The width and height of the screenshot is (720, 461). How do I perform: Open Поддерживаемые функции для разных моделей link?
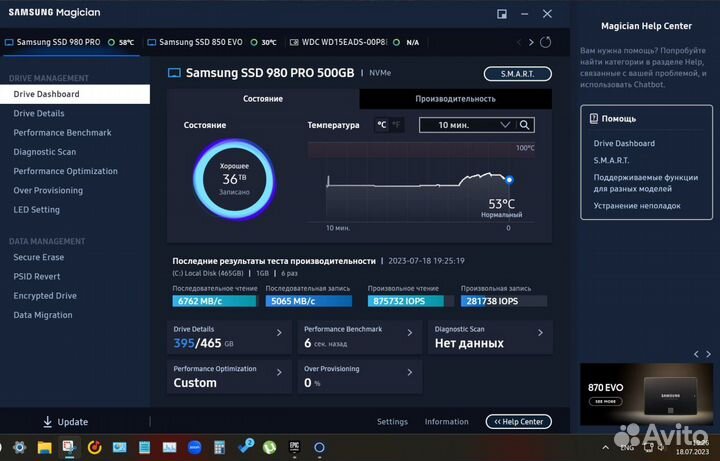pos(646,183)
